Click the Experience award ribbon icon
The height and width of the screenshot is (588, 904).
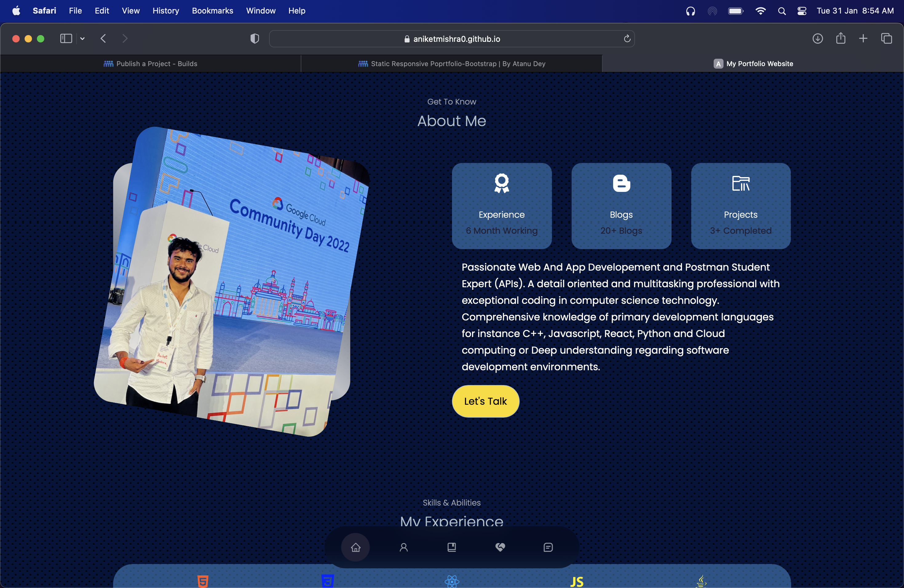tap(502, 184)
